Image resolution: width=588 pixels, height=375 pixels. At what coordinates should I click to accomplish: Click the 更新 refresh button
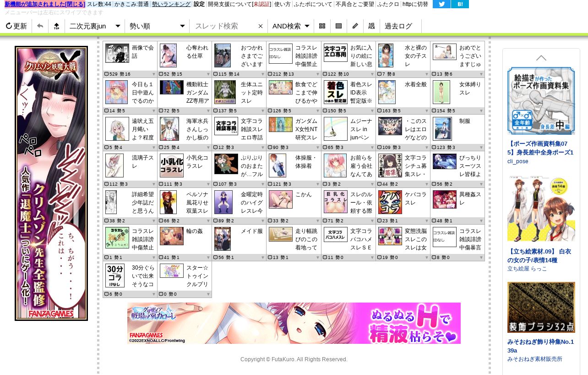point(16,26)
